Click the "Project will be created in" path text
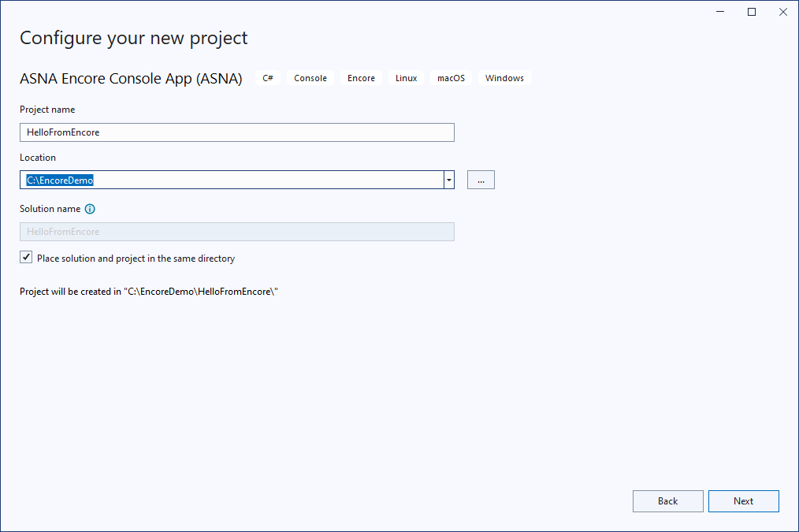 (149, 292)
